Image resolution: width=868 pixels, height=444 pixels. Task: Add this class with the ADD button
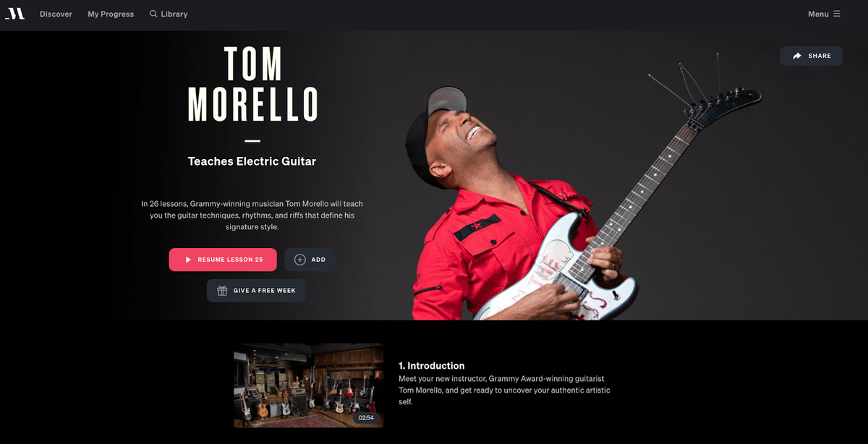click(310, 260)
